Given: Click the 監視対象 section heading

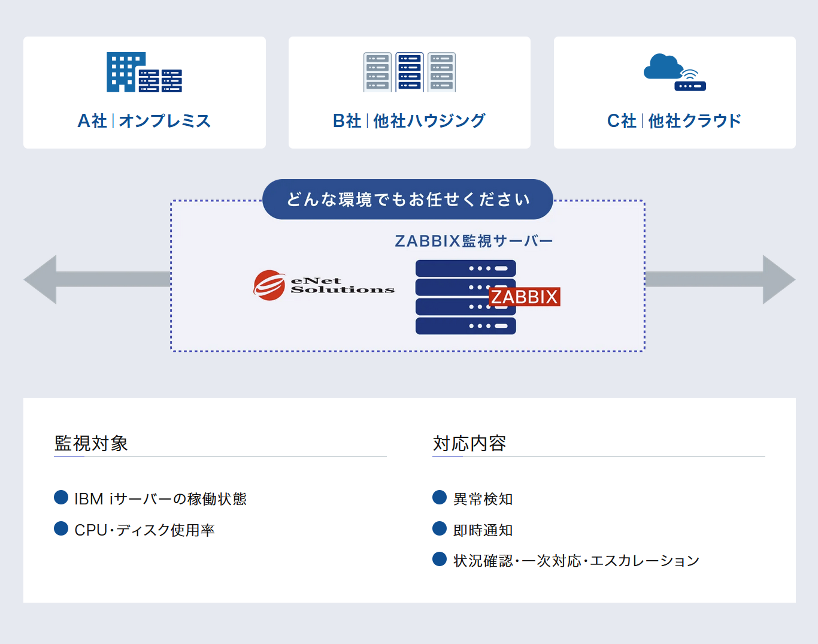Looking at the screenshot, I should tap(91, 443).
